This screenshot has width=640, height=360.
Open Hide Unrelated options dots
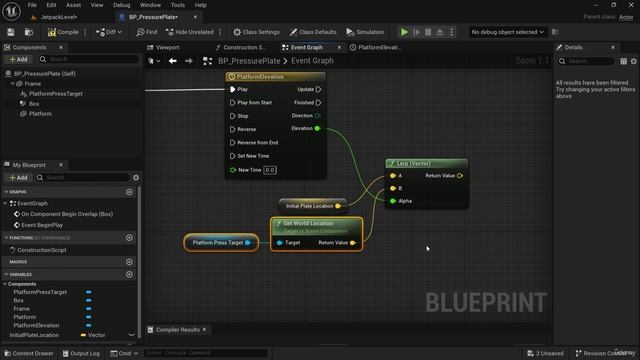click(220, 32)
